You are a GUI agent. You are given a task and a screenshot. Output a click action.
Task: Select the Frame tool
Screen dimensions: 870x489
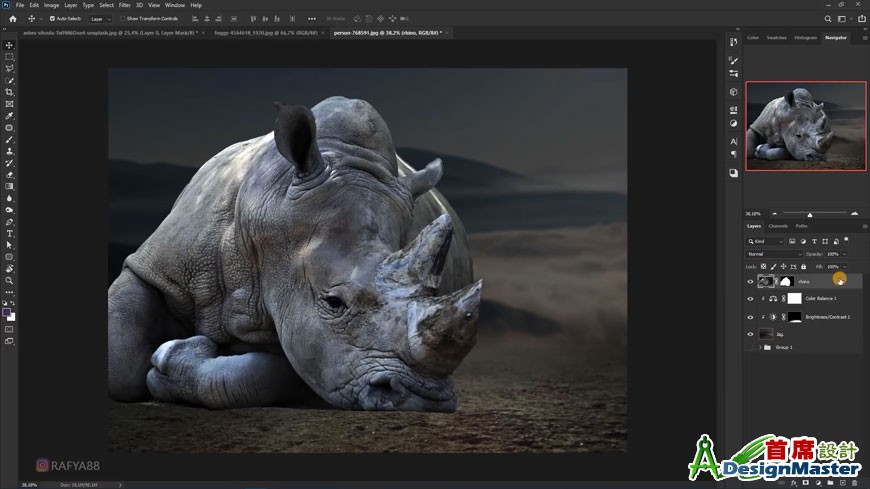coord(9,104)
